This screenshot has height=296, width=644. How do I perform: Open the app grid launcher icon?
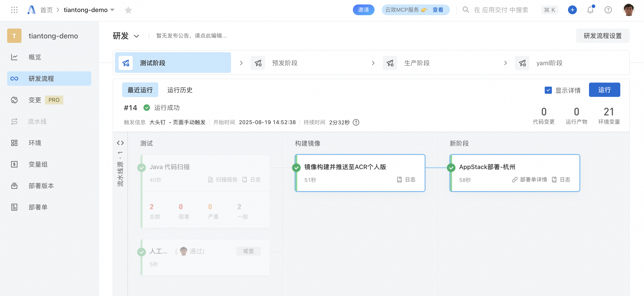pos(14,10)
